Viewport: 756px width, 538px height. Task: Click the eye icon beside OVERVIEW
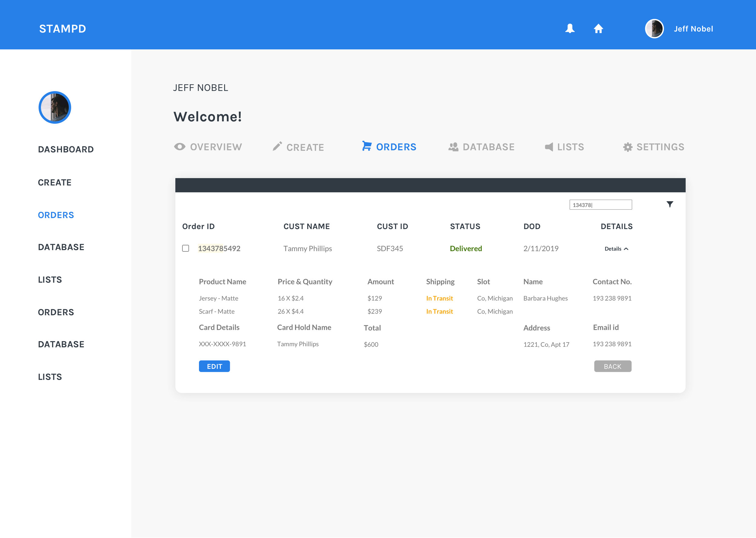pos(180,147)
